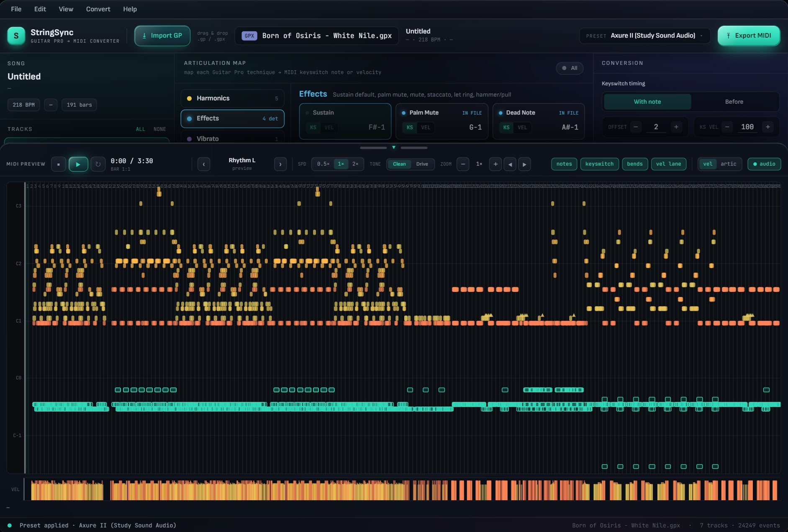
Task: Toggle KS mode for Dead Note
Action: (506, 128)
